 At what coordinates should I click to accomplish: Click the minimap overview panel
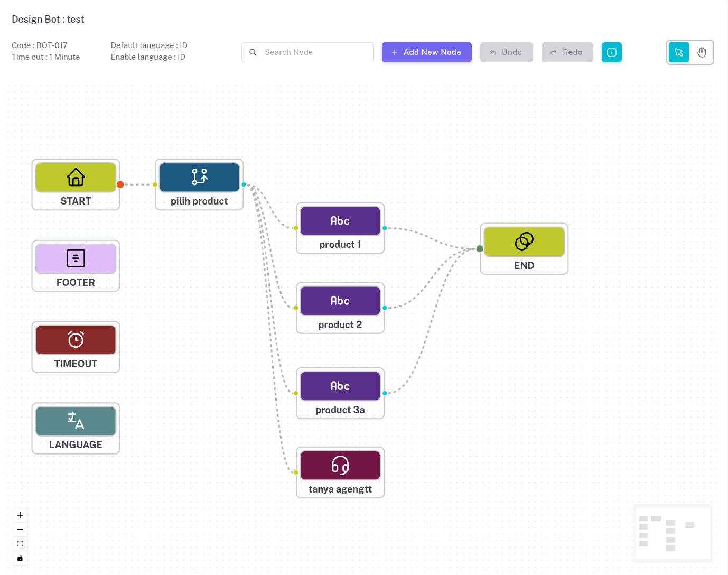coord(673,533)
